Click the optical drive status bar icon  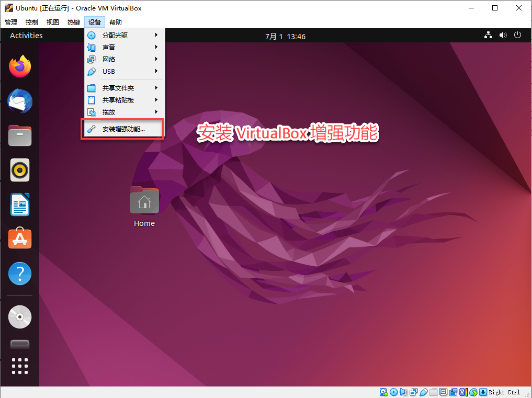click(x=393, y=392)
